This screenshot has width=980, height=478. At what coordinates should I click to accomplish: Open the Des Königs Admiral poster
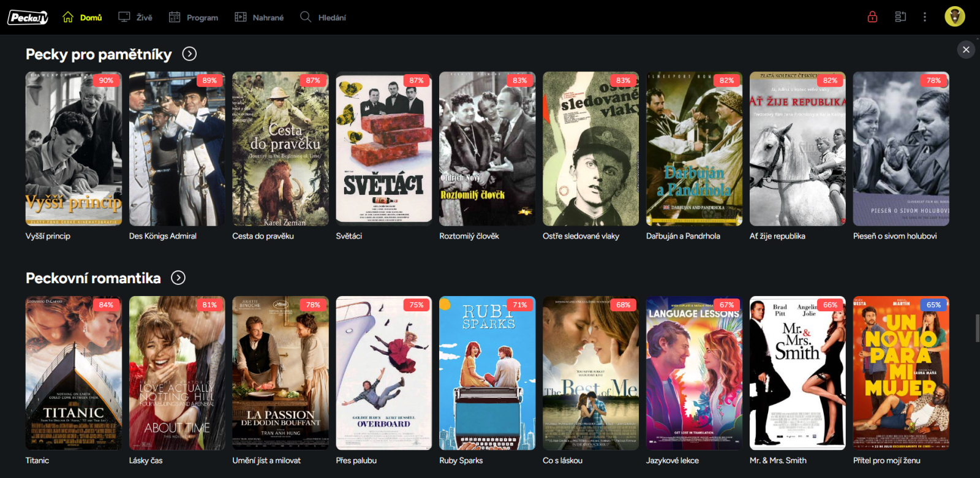coord(177,149)
